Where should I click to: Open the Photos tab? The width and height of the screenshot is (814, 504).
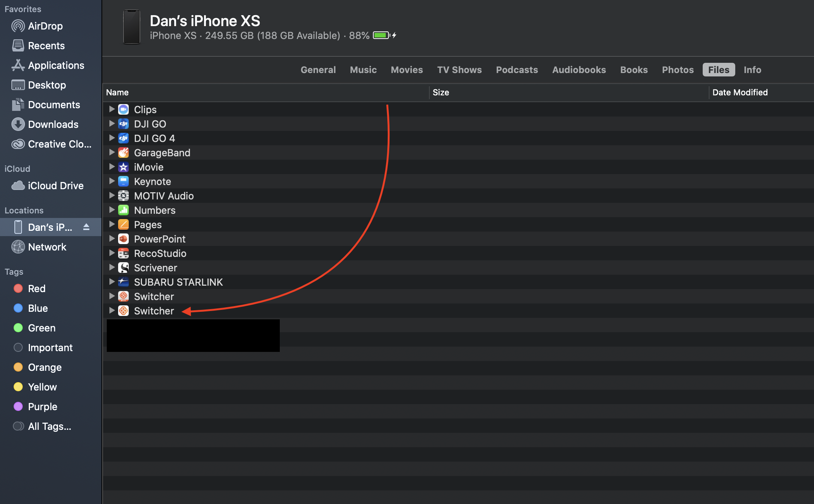click(678, 70)
